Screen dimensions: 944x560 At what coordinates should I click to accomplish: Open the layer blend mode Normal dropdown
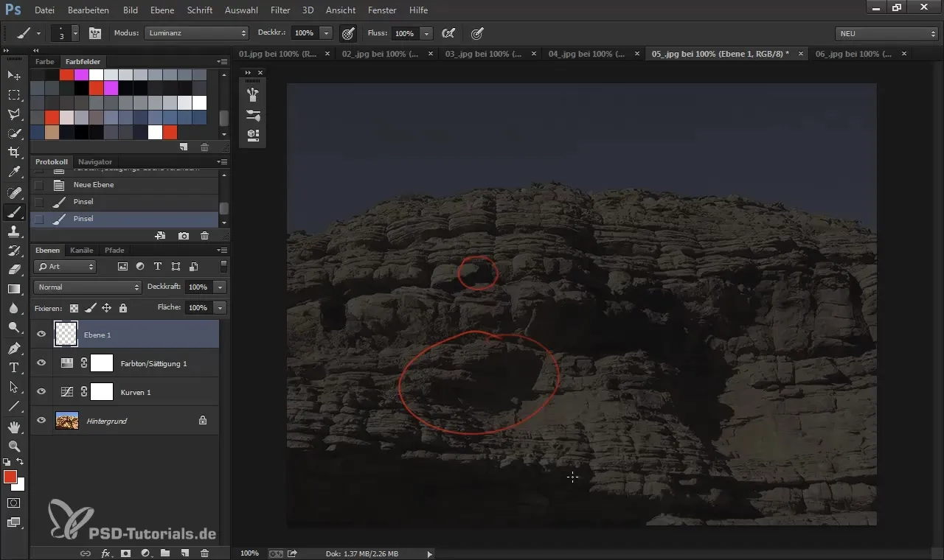[87, 287]
